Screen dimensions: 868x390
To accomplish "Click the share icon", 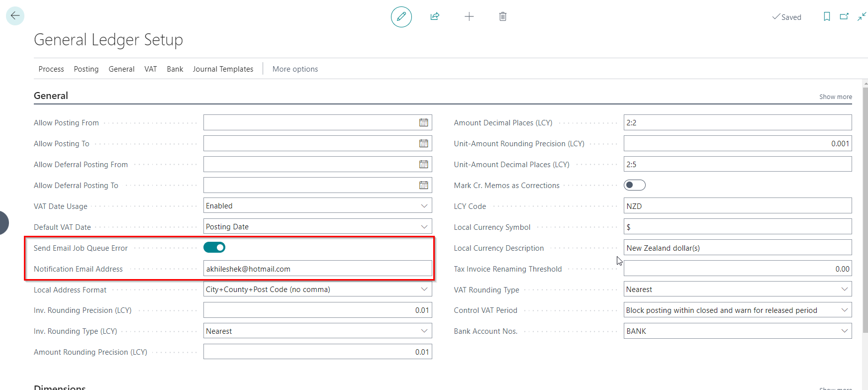I will pos(435,17).
